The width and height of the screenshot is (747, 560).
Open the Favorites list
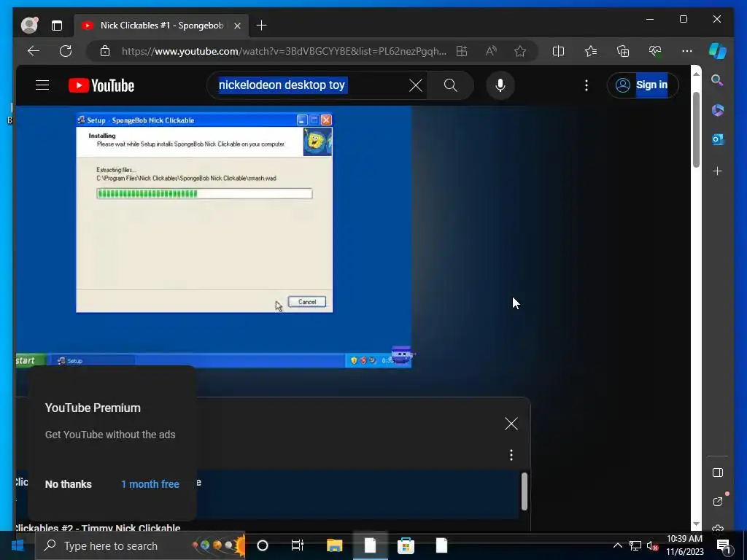591,51
